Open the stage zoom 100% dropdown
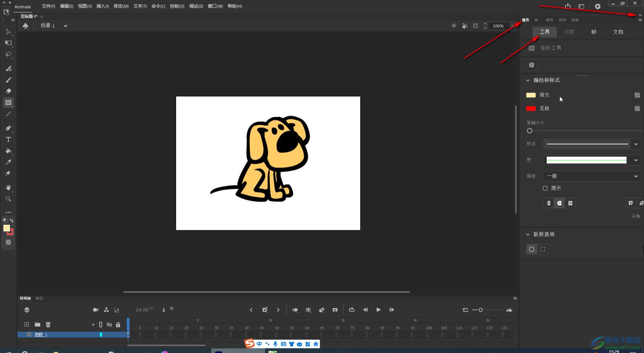The width and height of the screenshot is (644, 353). click(512, 26)
